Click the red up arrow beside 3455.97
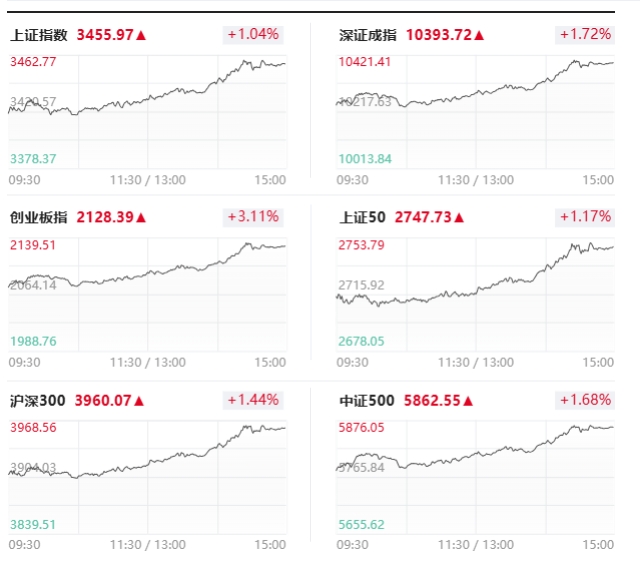The width and height of the screenshot is (640, 566). 141,35
